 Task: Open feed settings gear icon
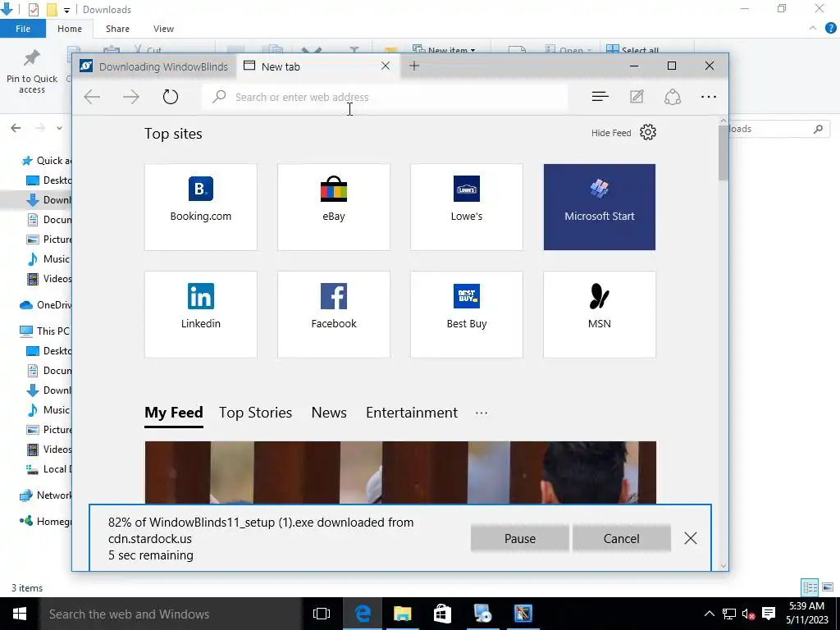click(648, 132)
